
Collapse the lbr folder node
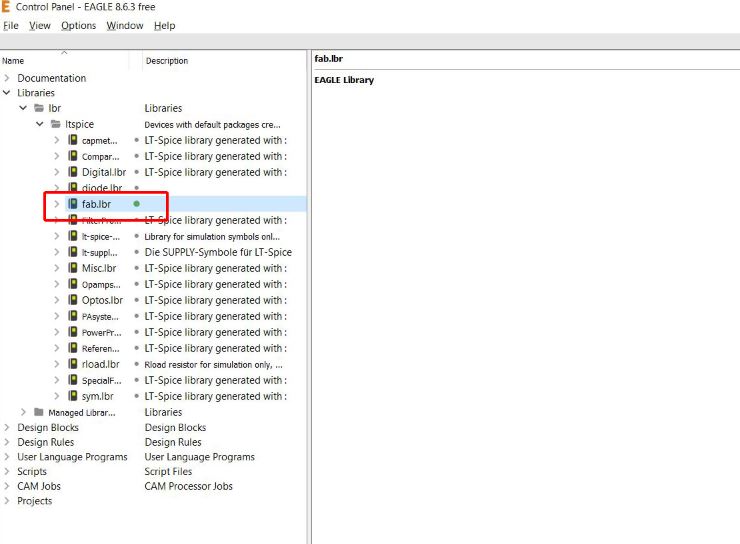tap(23, 108)
